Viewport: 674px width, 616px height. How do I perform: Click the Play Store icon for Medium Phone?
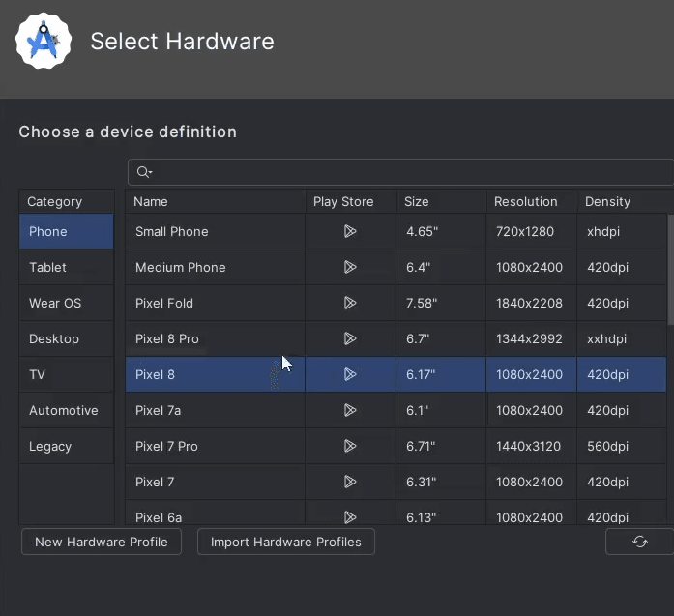[x=350, y=267]
